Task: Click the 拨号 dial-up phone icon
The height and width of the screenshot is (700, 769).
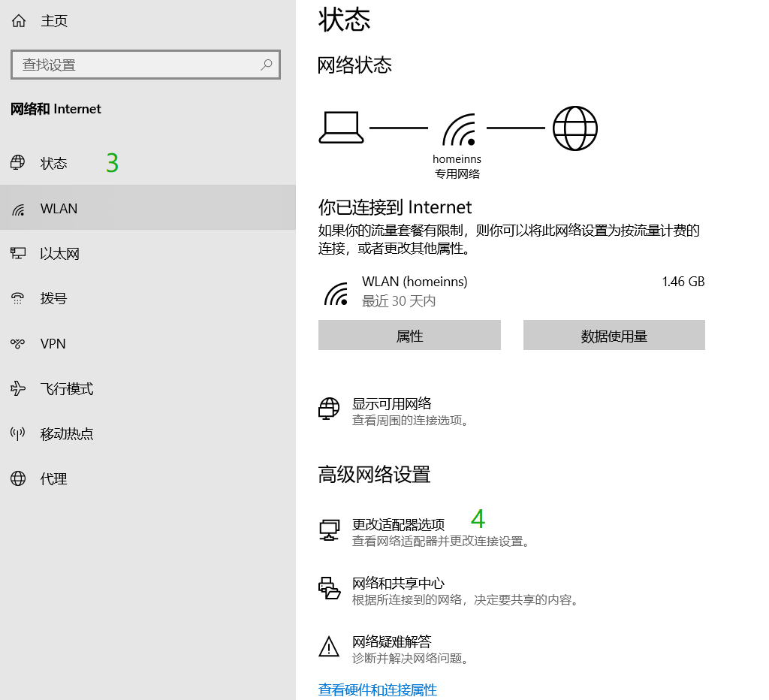Action: [x=18, y=298]
